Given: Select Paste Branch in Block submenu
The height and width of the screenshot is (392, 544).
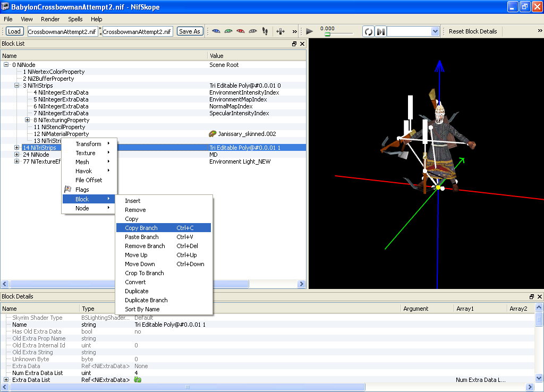Looking at the screenshot, I should [x=164, y=237].
